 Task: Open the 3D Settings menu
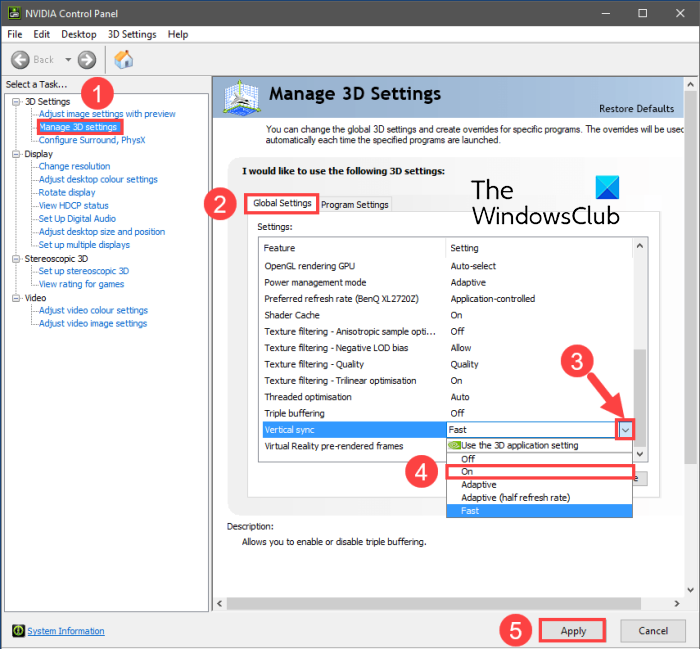click(x=132, y=34)
